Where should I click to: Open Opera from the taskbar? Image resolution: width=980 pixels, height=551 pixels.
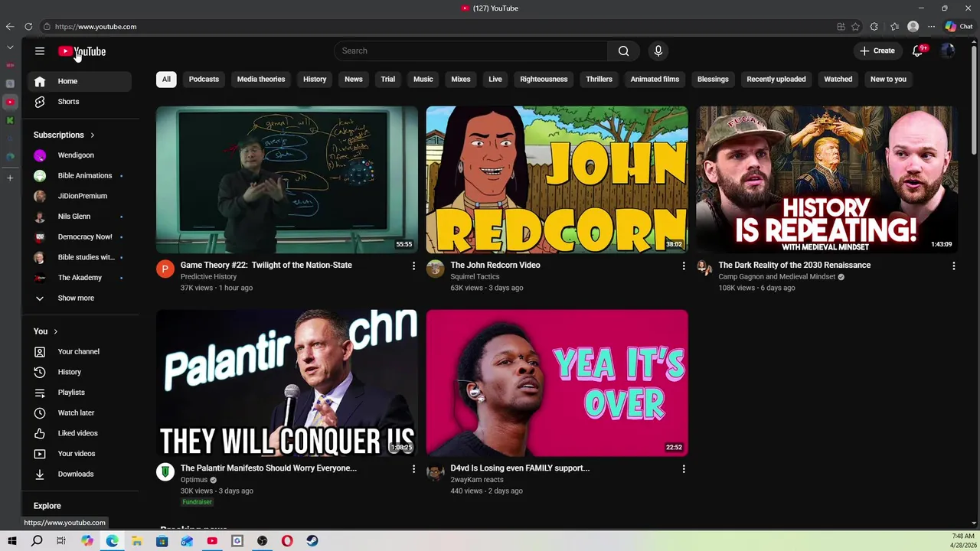(287, 541)
